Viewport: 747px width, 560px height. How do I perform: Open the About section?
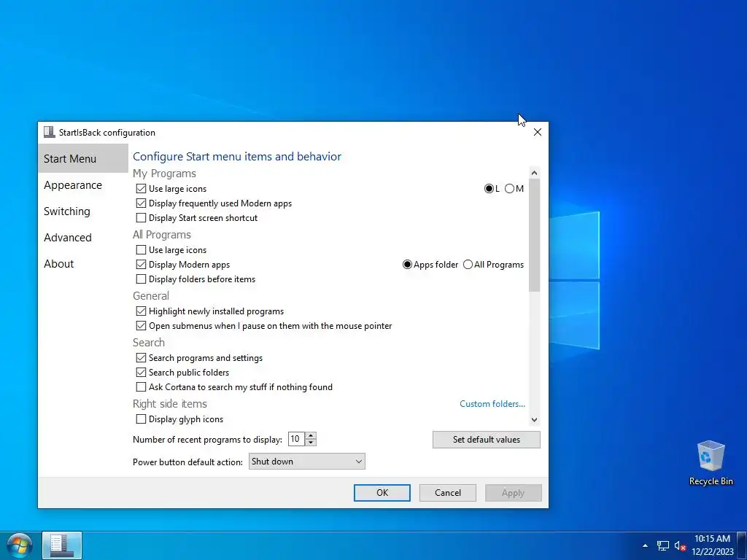(x=83, y=263)
